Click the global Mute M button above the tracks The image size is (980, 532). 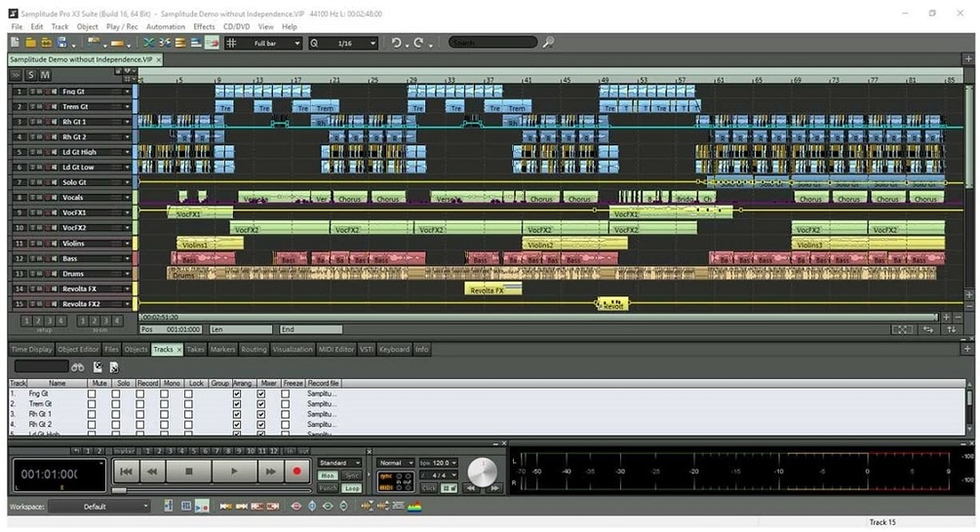click(x=45, y=75)
